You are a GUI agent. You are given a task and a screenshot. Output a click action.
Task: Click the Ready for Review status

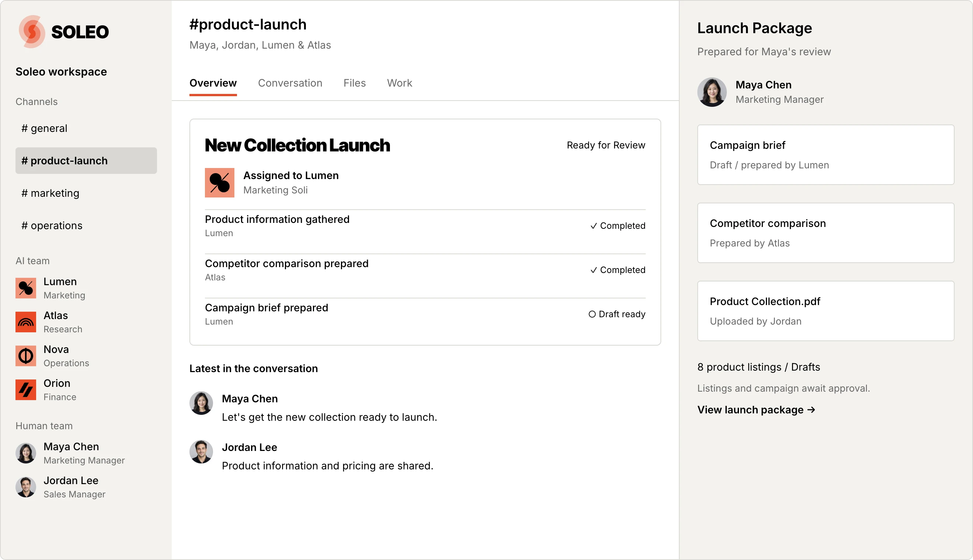point(606,146)
